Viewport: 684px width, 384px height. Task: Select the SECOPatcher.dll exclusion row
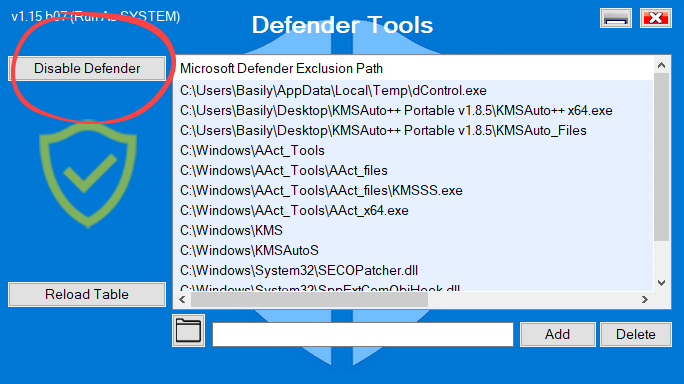(414, 271)
